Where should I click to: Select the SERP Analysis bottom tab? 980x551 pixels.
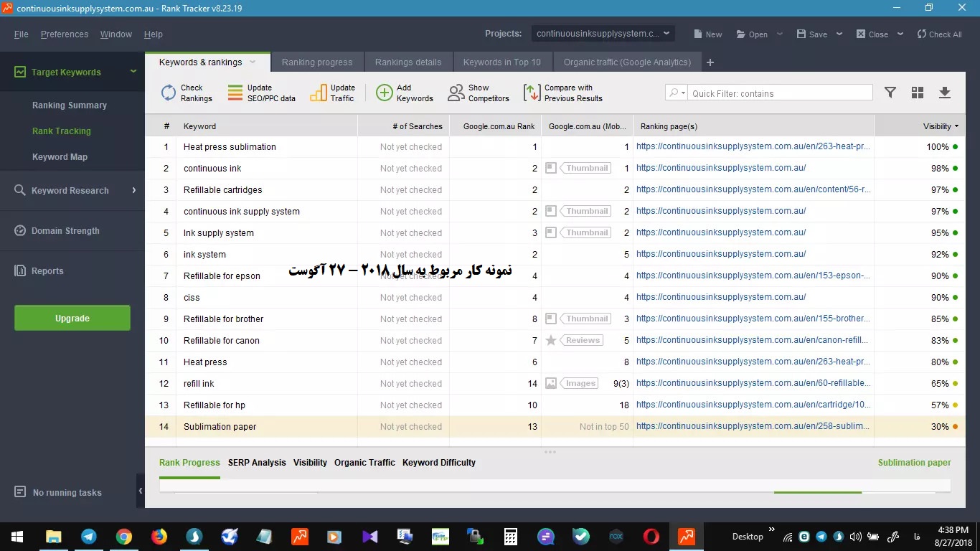tap(257, 463)
